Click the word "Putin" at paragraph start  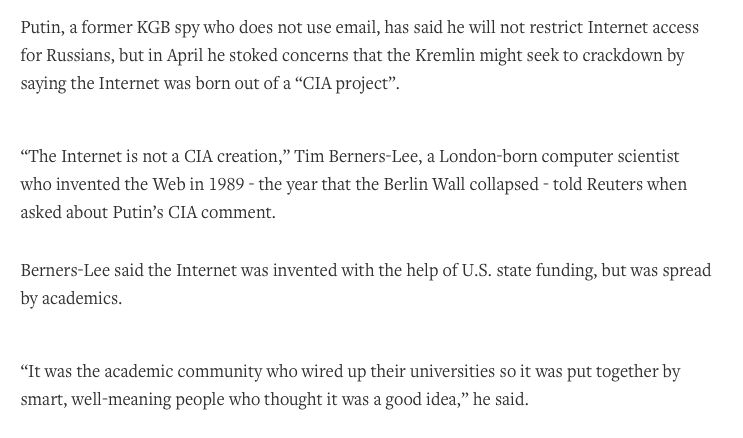tap(40, 27)
